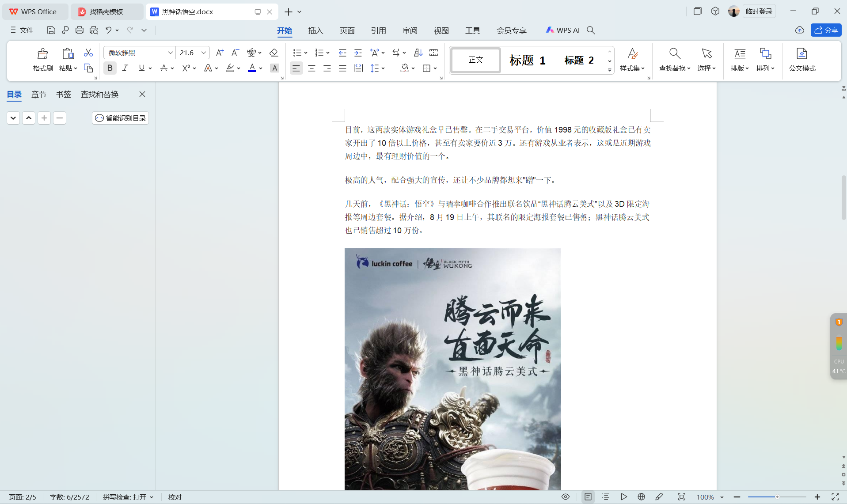Click the Luckin Coffee Wukong poster image
The image size is (847, 504).
coord(453,369)
